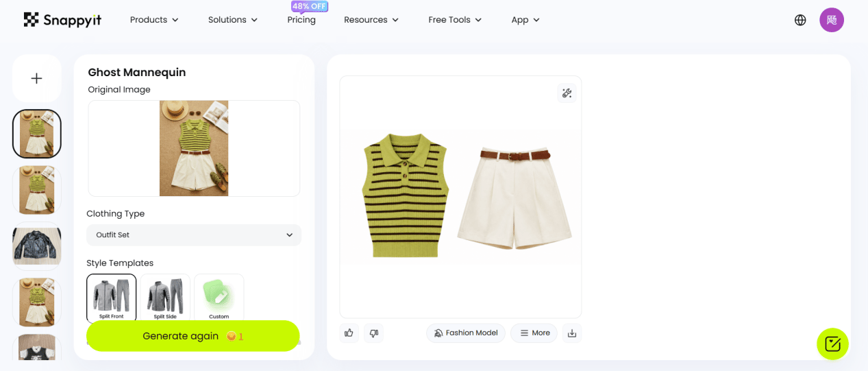Expand the Resources menu
Image resolution: width=868 pixels, height=371 pixels.
pyautogui.click(x=371, y=20)
